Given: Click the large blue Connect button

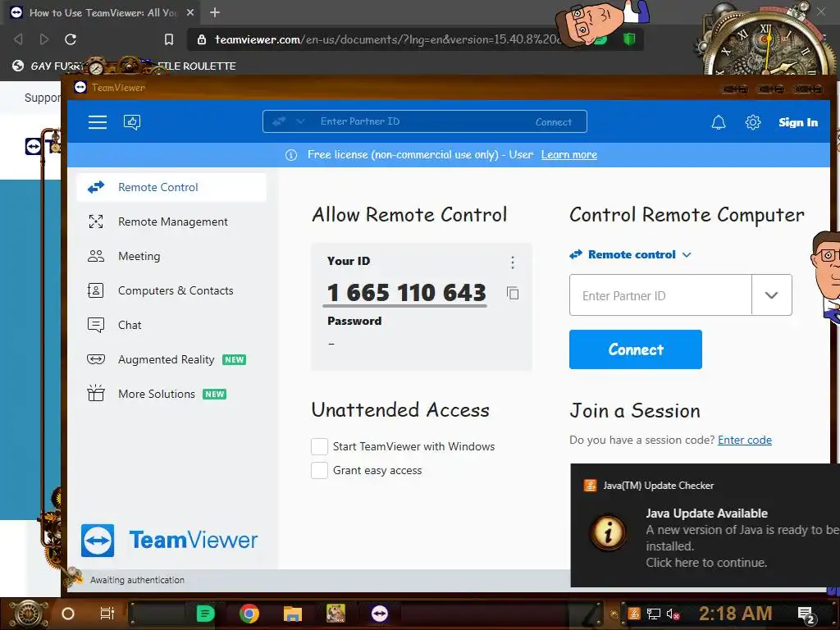Looking at the screenshot, I should coord(636,349).
